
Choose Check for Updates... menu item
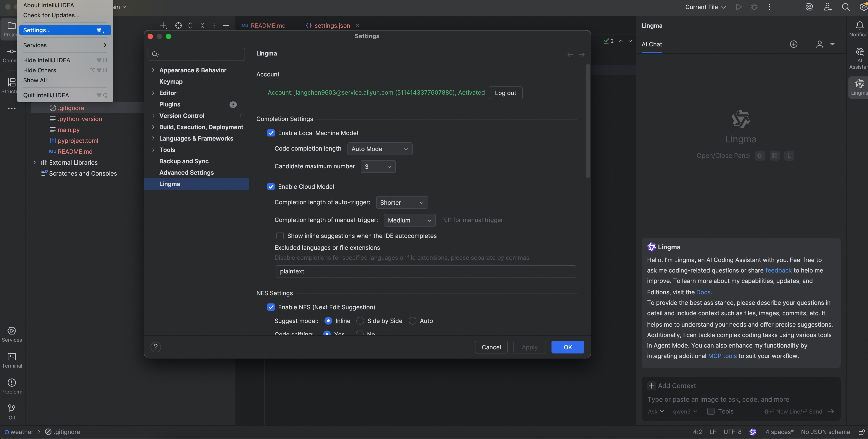pos(51,15)
